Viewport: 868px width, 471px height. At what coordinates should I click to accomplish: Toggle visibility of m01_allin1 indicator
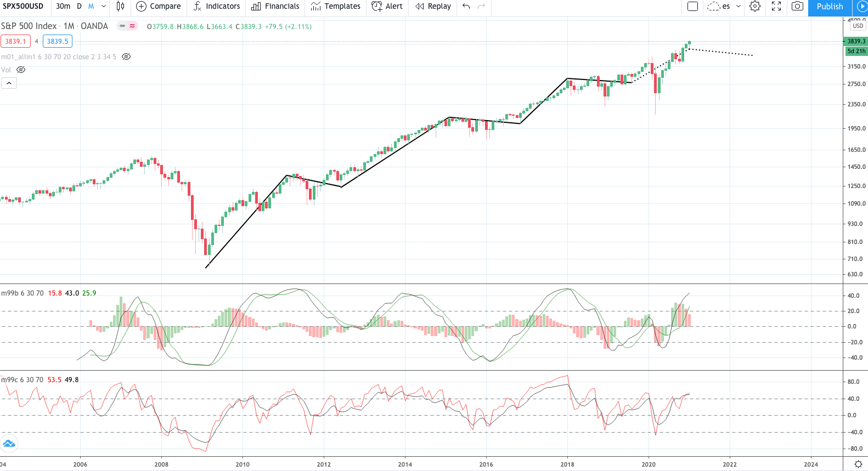(126, 56)
